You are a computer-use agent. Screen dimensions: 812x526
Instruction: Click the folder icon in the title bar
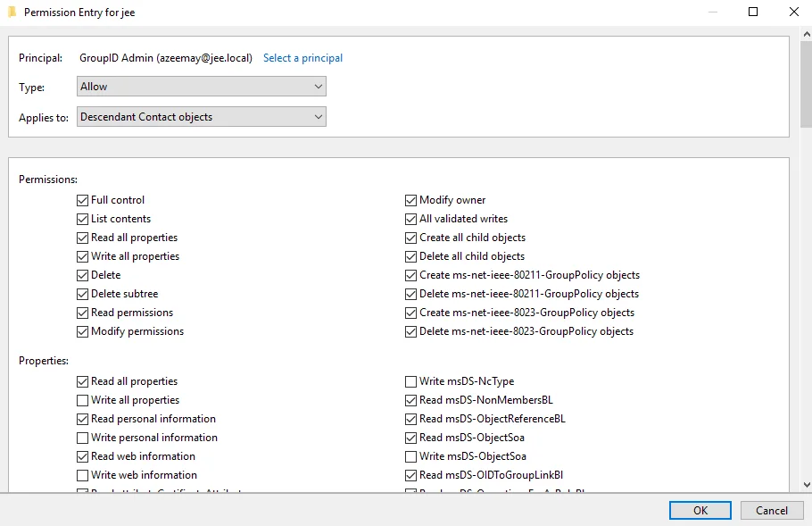point(12,12)
